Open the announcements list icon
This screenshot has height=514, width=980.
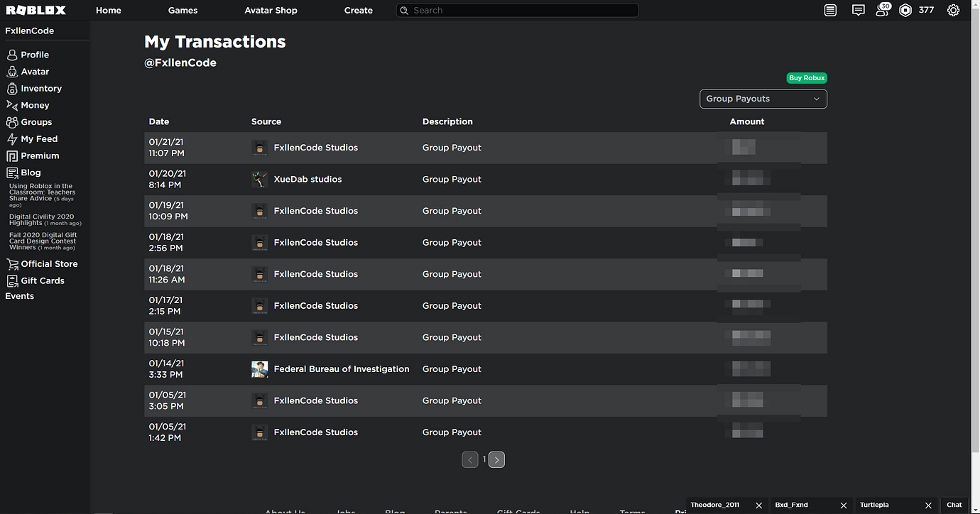click(x=830, y=10)
